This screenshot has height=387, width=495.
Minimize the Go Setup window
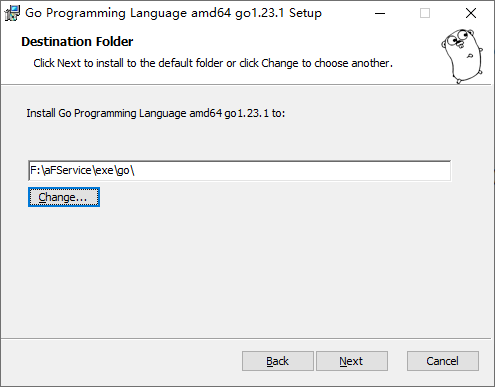click(380, 13)
